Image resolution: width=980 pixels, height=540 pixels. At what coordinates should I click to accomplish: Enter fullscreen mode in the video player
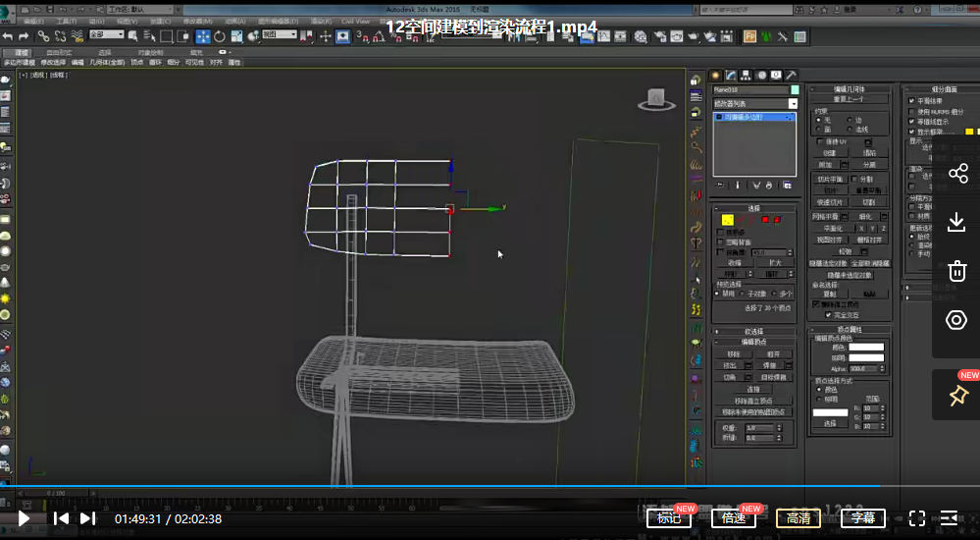[917, 518]
